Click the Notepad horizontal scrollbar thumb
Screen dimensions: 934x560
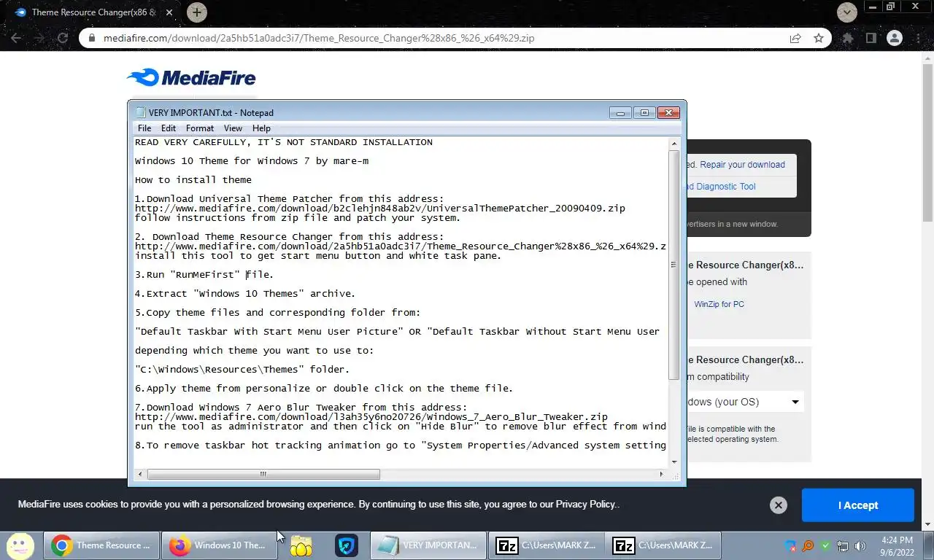pos(263,474)
